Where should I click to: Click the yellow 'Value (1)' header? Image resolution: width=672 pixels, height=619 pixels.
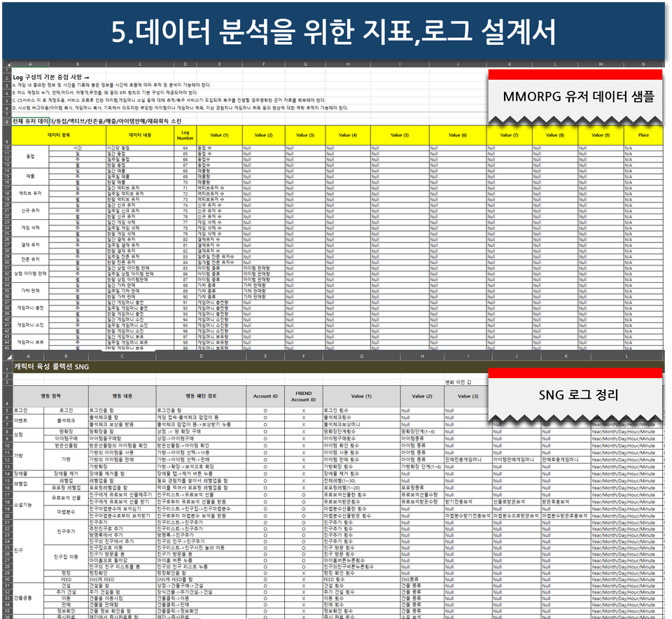(x=219, y=135)
